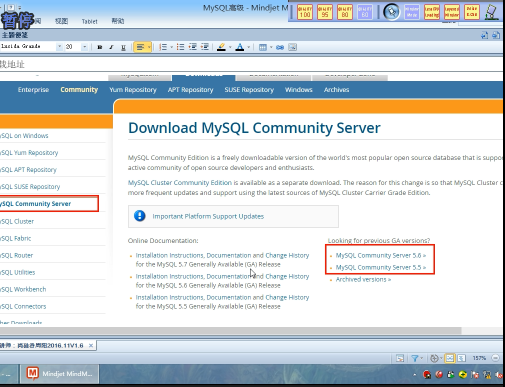Image resolution: width=505 pixels, height=387 pixels.
Task: Open the APT Repository tab
Action: (x=190, y=90)
